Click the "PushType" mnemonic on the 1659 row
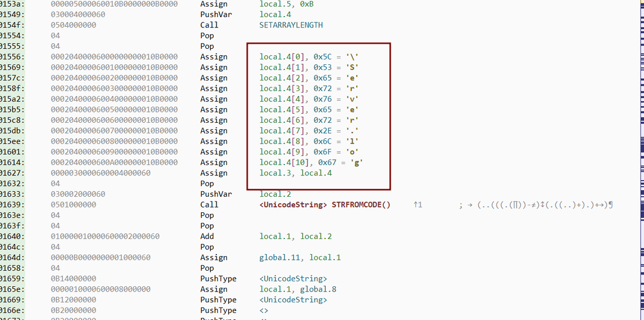644x320 pixels. point(218,279)
